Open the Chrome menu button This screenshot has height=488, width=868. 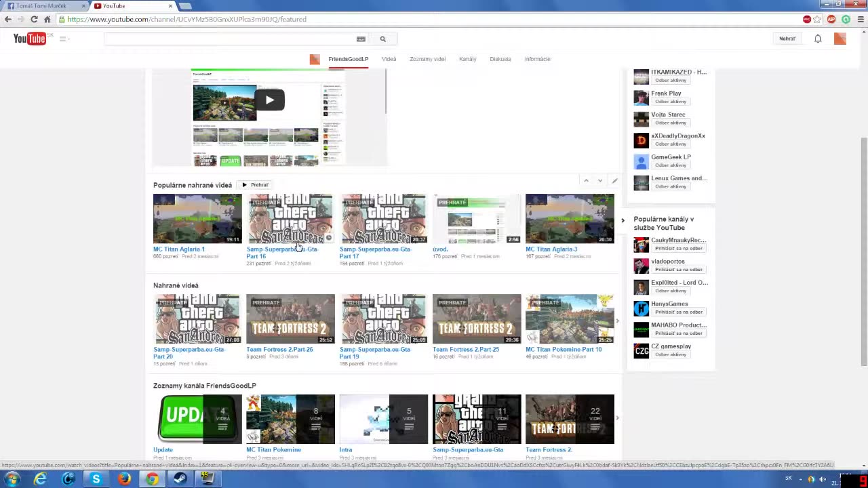[x=861, y=19]
